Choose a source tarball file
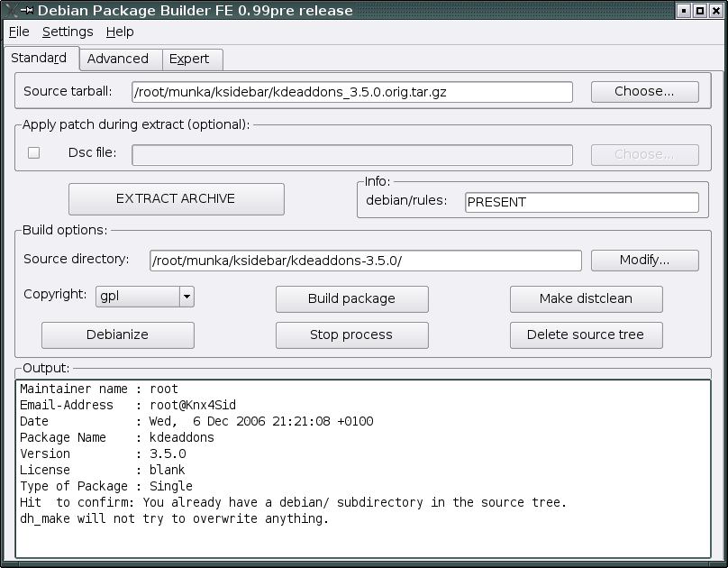This screenshot has width=728, height=568. (644, 91)
